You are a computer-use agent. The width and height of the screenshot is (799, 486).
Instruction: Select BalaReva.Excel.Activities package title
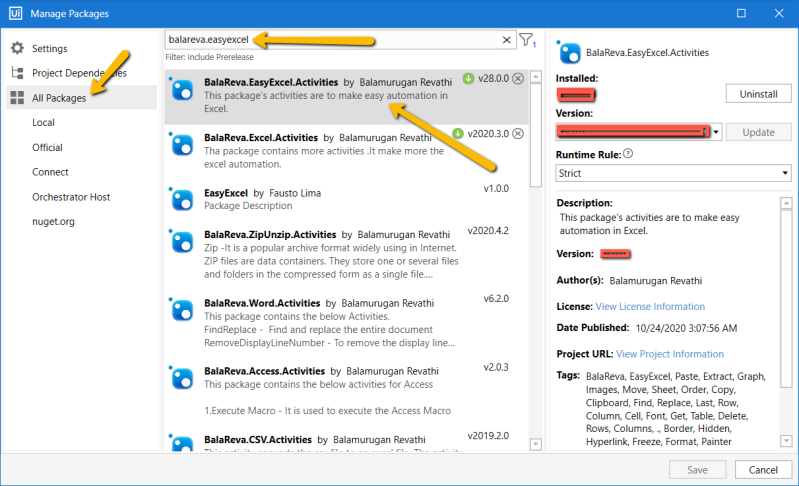coord(261,138)
